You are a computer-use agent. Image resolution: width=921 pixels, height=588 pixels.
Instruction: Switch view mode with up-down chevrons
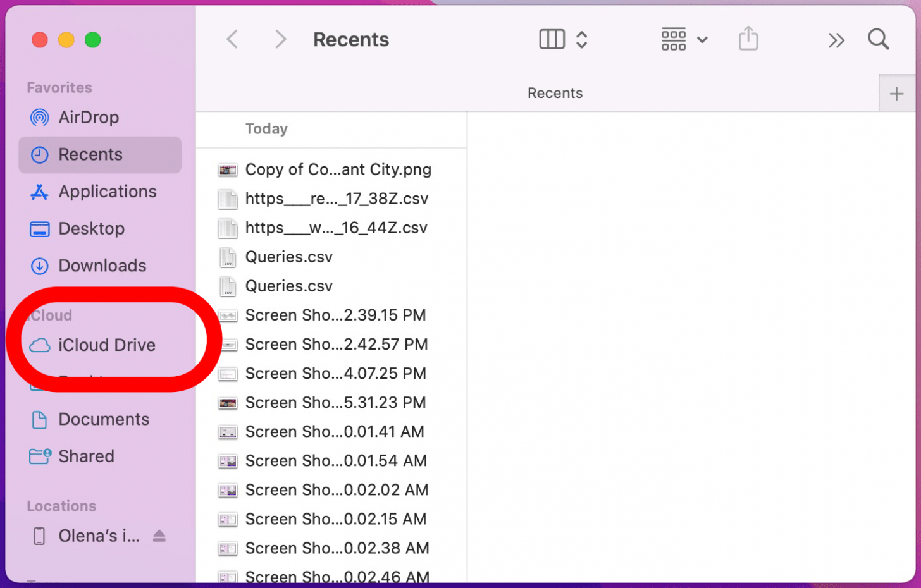pyautogui.click(x=582, y=39)
